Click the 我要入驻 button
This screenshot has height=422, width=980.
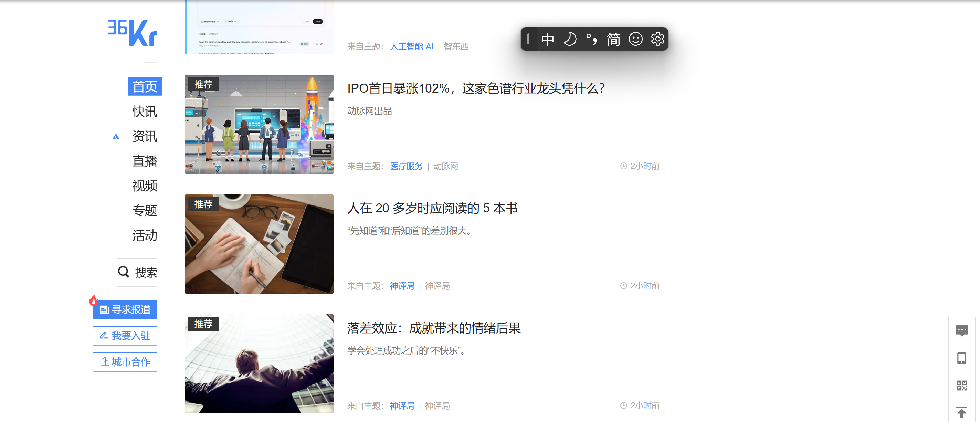tap(125, 336)
